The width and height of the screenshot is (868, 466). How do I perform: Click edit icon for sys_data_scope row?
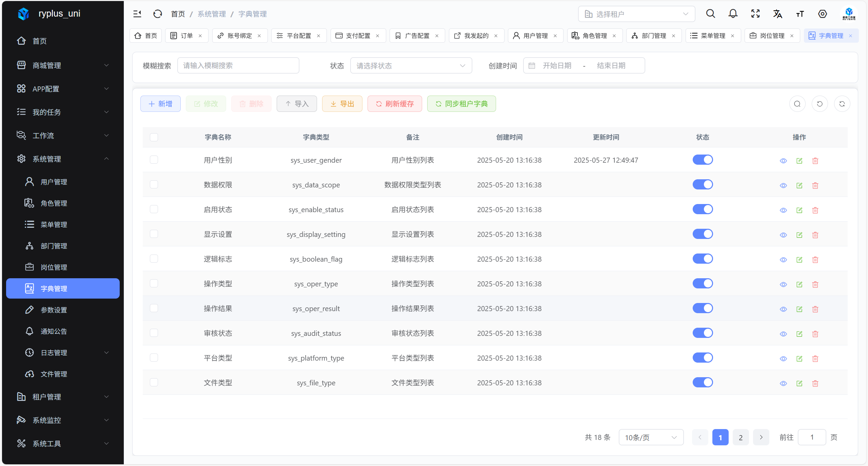pyautogui.click(x=799, y=185)
